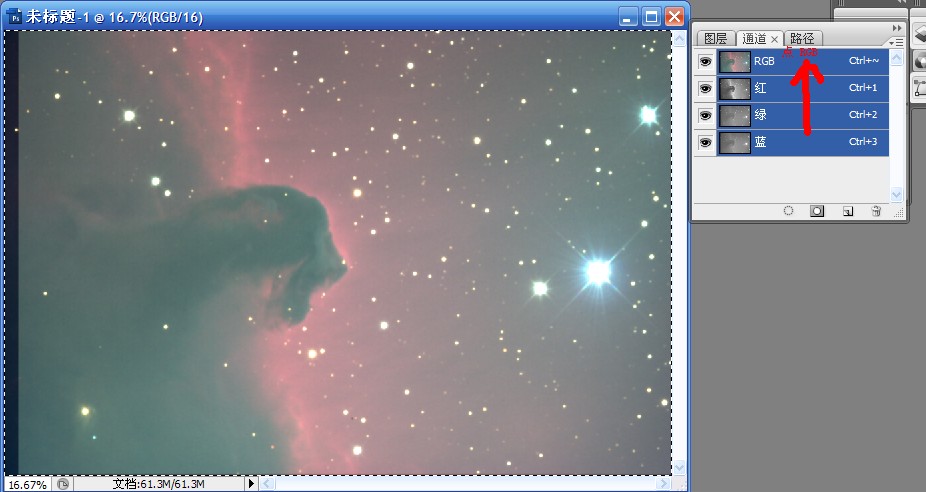Select the RGB composite channel row

click(803, 61)
